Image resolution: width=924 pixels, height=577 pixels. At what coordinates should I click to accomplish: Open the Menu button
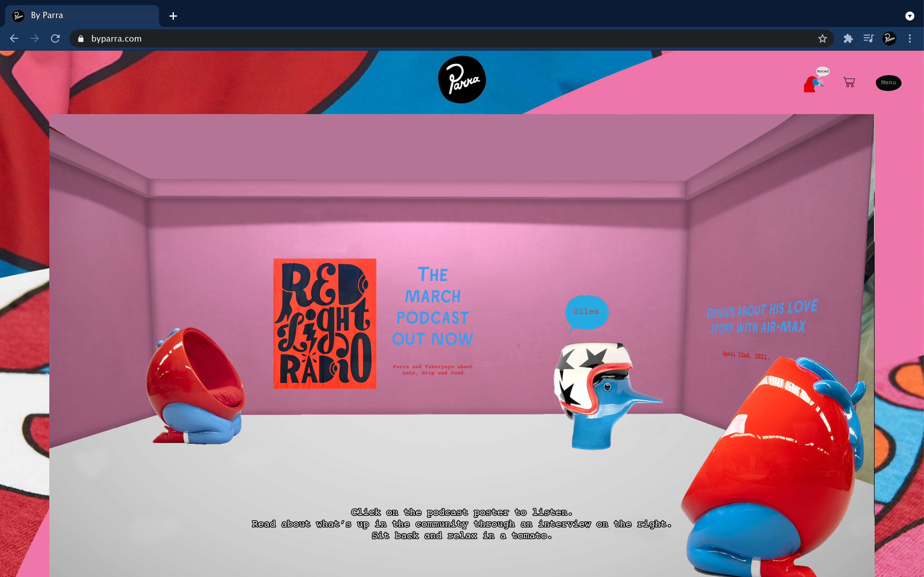888,82
